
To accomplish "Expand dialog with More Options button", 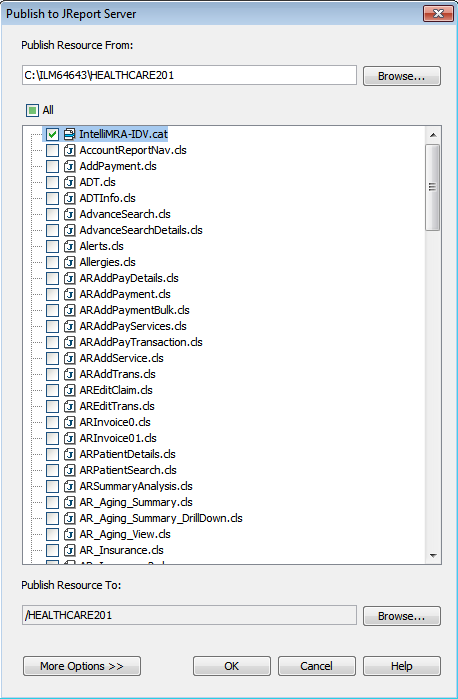I will (82, 666).
